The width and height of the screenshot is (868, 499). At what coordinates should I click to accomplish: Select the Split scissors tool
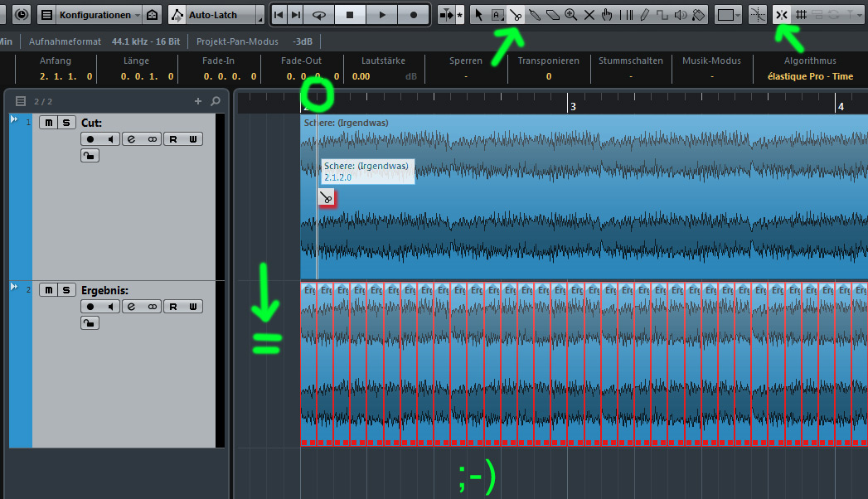coord(516,15)
